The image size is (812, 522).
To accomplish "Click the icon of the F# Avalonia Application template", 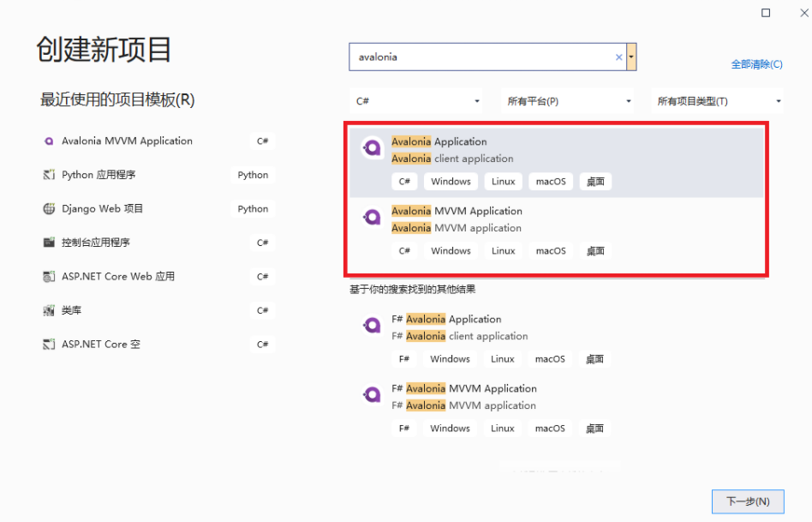I will click(372, 326).
